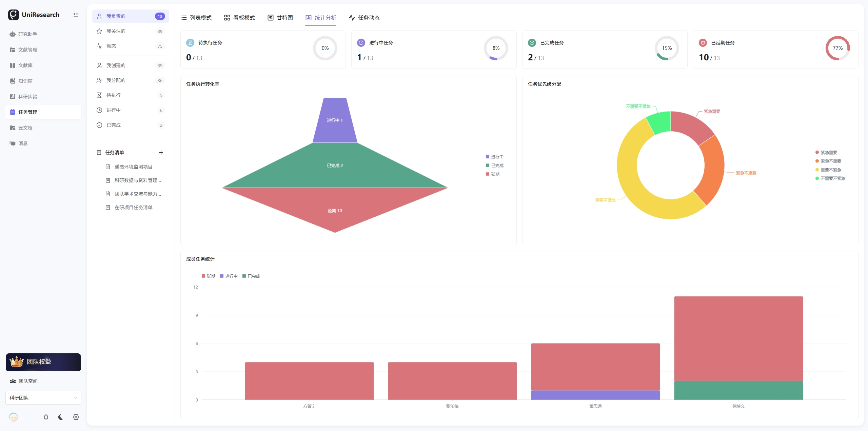
Task: Collapse the sidebar with the fold icon
Action: tap(76, 15)
